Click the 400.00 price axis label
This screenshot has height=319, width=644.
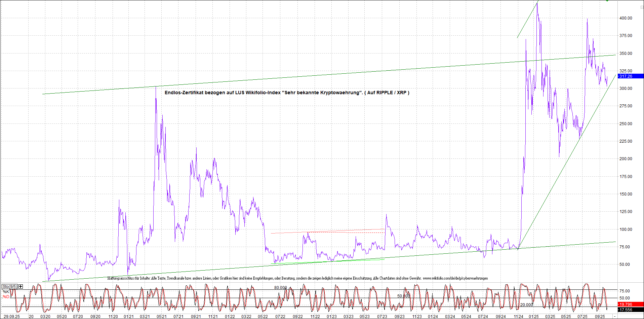click(x=626, y=18)
